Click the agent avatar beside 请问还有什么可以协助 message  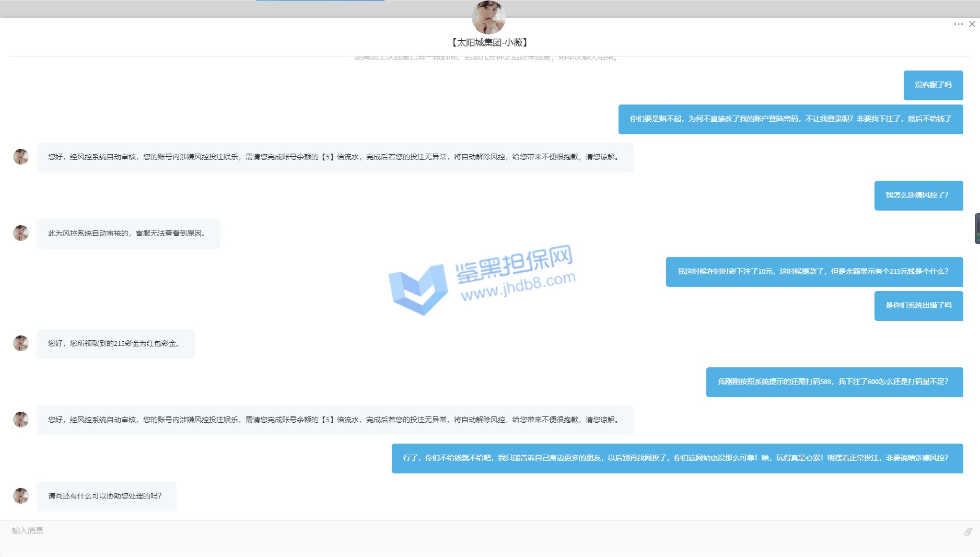(x=21, y=496)
